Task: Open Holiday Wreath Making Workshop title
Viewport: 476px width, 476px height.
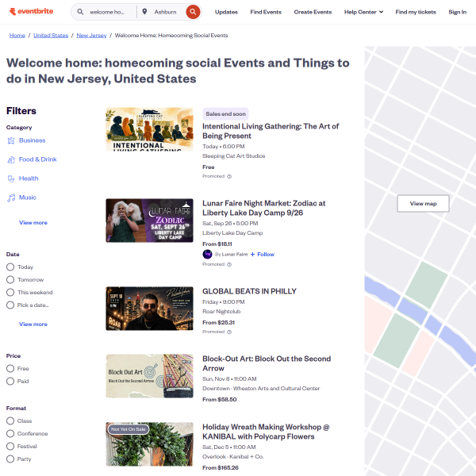Action: [x=266, y=432]
